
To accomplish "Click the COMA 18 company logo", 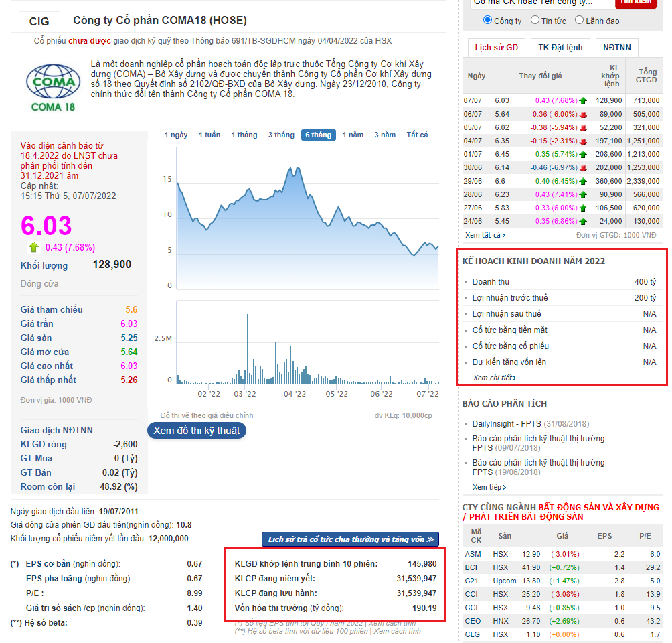I will 53,88.
